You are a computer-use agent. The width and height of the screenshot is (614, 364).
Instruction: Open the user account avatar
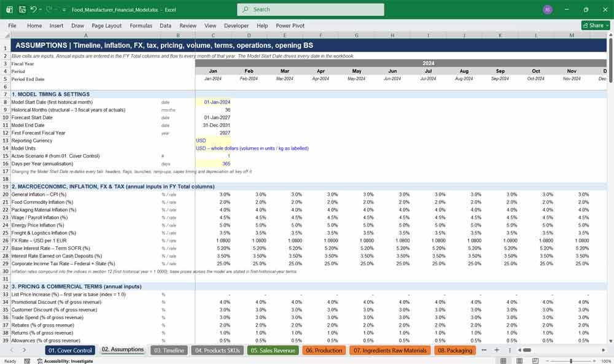click(x=548, y=10)
